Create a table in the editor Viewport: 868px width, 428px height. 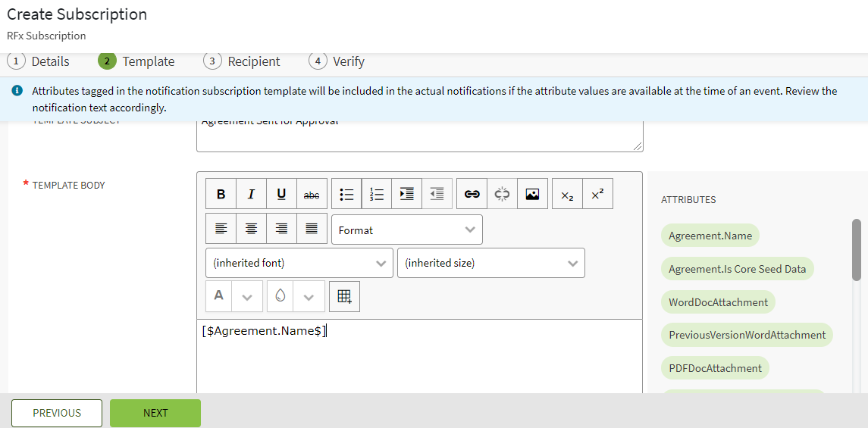[344, 297]
